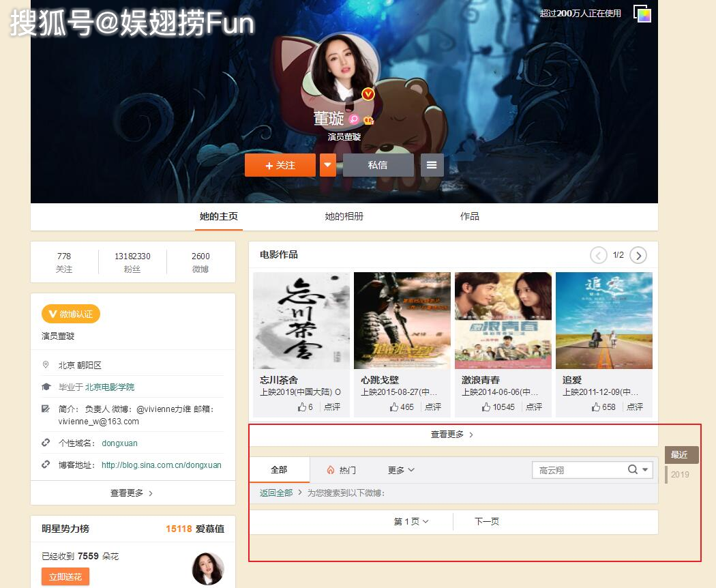Go to next page of 电影作品
The width and height of the screenshot is (716, 588).
pyautogui.click(x=638, y=255)
